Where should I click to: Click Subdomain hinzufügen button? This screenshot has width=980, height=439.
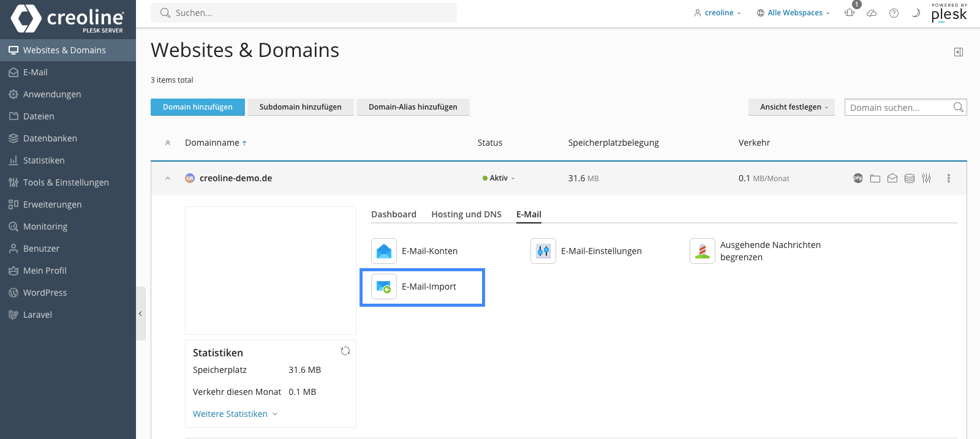[301, 107]
